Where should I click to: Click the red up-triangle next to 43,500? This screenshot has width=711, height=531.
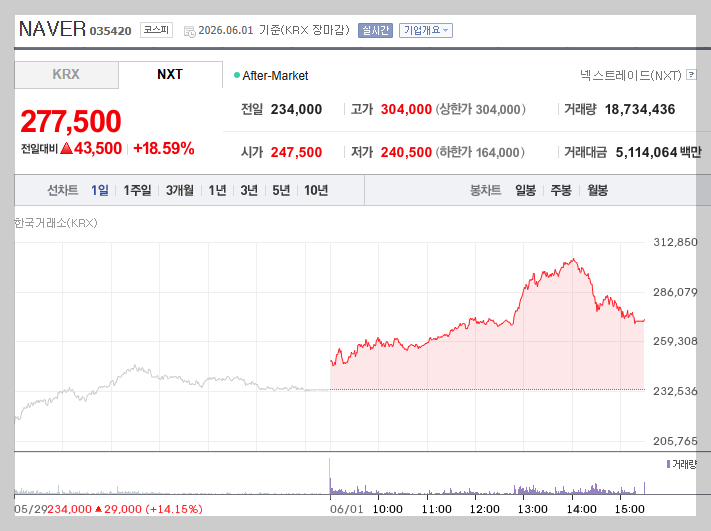point(66,148)
